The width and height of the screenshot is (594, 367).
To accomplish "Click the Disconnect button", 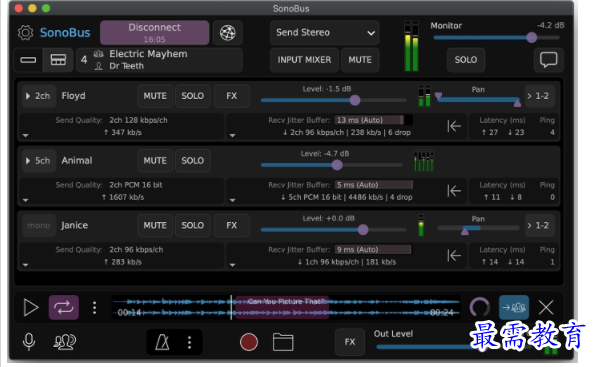I will [x=155, y=33].
